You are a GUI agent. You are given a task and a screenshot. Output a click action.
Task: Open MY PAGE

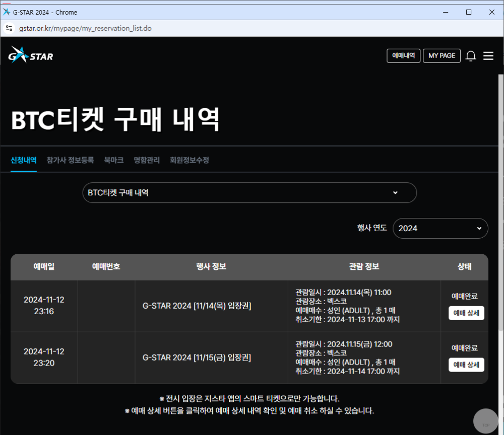click(442, 55)
